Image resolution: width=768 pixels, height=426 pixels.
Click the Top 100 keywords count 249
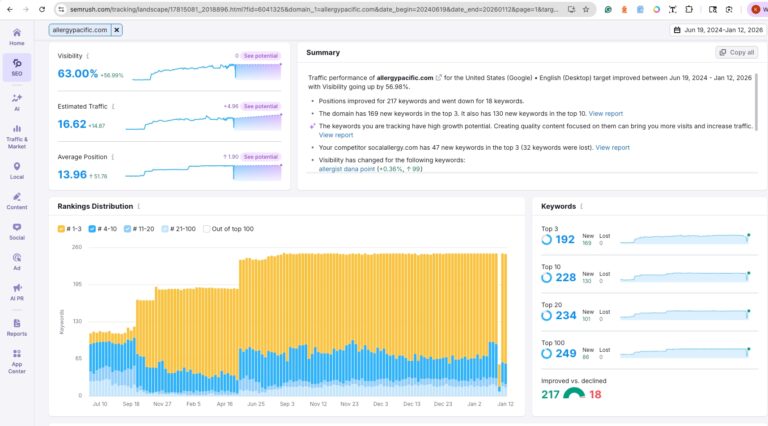(x=566, y=354)
